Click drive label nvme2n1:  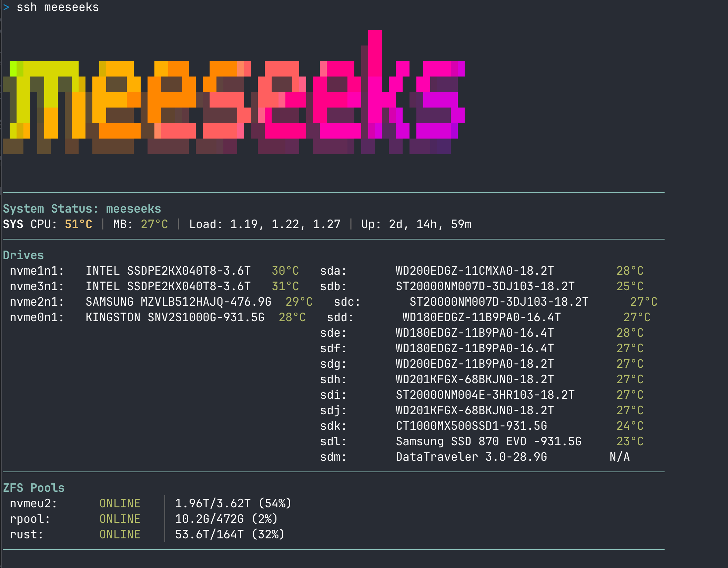[x=37, y=302]
